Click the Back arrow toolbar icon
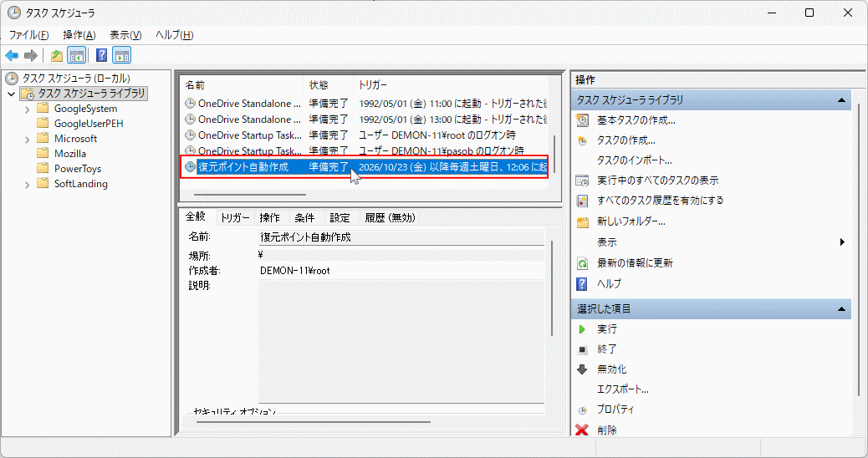Viewport: 868px width, 458px height. point(12,55)
